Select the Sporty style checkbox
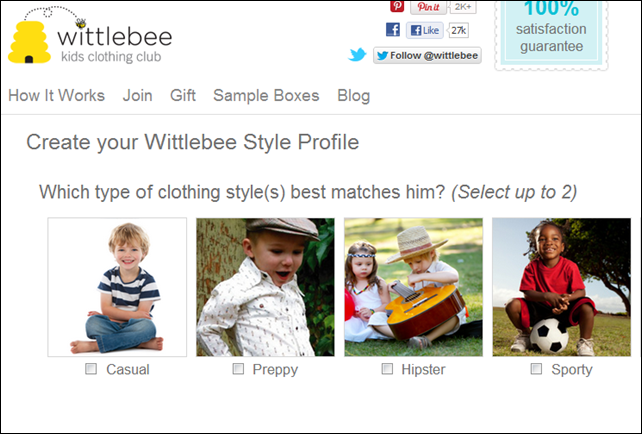 pos(536,369)
